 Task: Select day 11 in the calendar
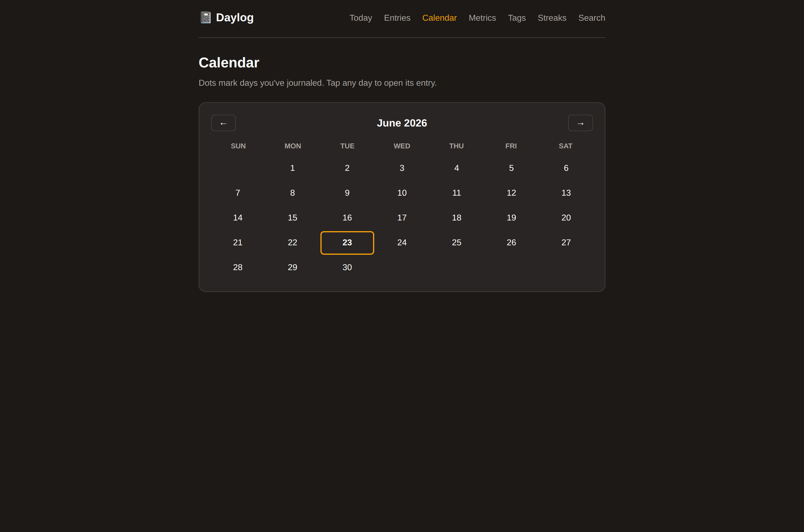point(457,193)
